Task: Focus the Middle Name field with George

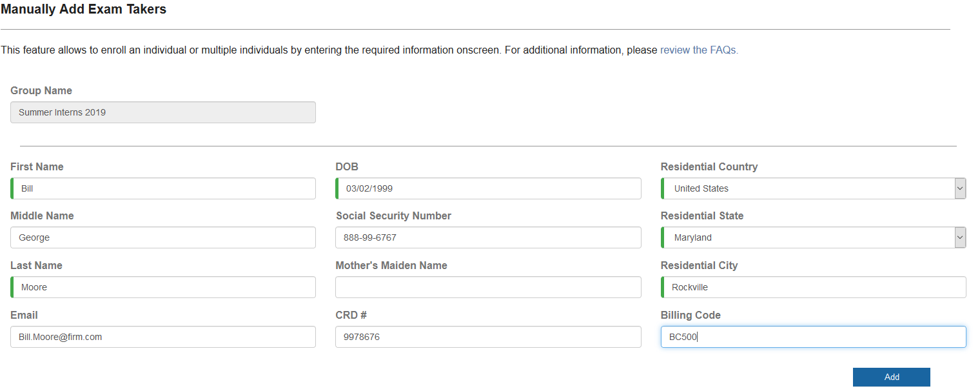Action: click(x=163, y=237)
